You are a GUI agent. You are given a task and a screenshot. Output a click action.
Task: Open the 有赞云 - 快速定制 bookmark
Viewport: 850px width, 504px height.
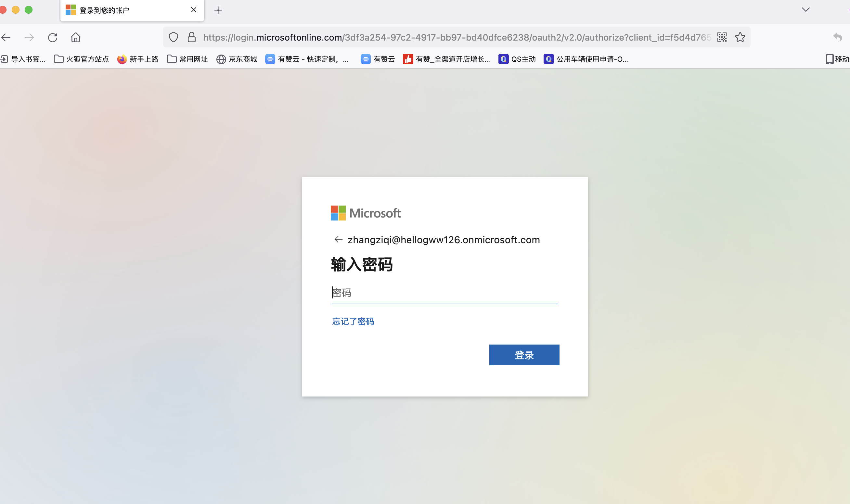(x=307, y=59)
